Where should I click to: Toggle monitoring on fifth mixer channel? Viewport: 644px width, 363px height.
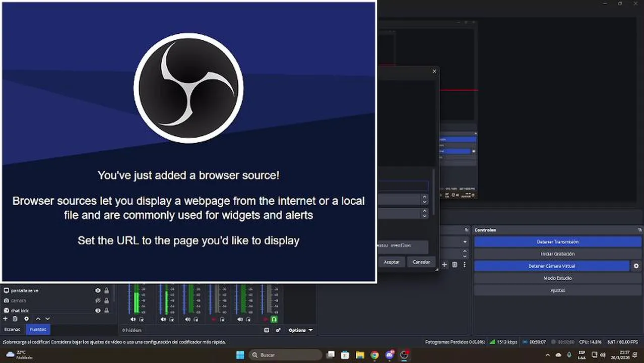click(x=248, y=320)
